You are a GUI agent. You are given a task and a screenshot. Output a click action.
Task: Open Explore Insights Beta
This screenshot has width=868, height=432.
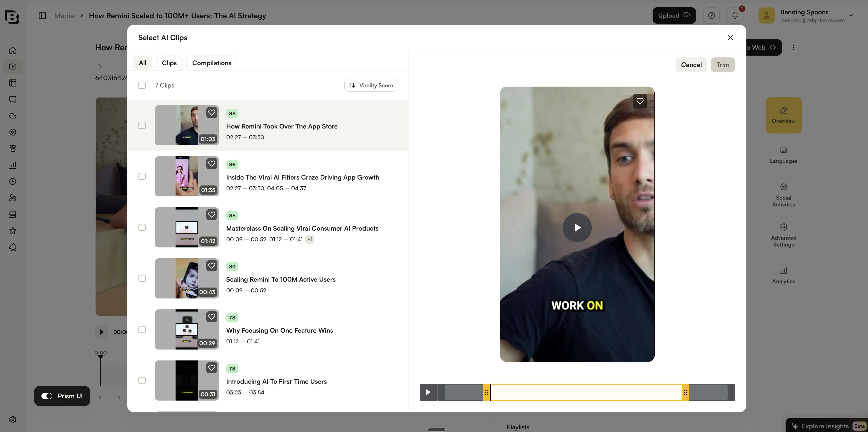827,426
